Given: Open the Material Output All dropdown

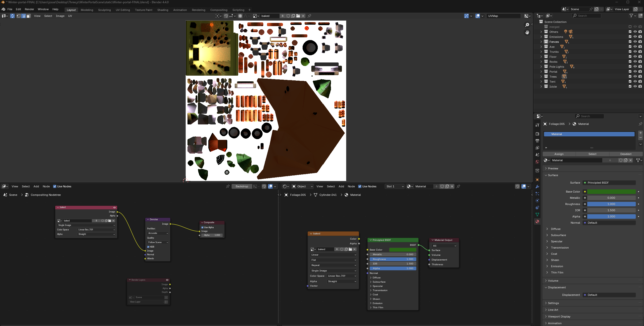Looking at the screenshot, I should pyautogui.click(x=444, y=246).
